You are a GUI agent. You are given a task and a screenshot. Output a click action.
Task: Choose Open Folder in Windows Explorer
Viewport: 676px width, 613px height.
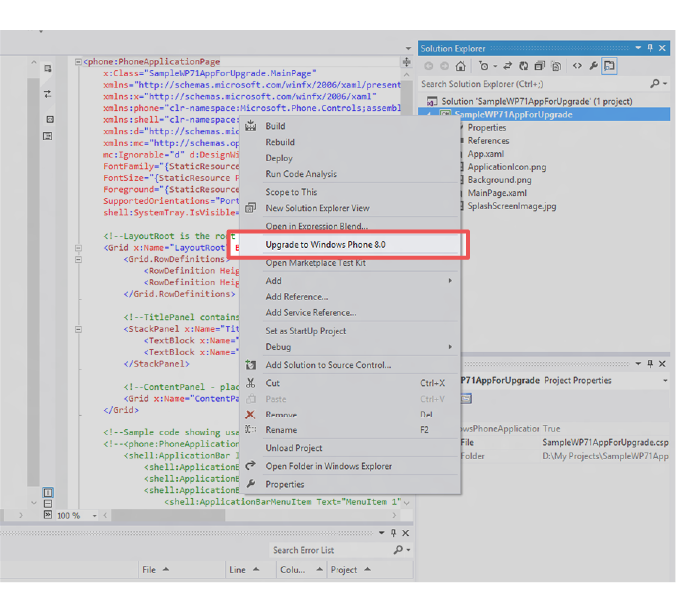click(x=349, y=466)
